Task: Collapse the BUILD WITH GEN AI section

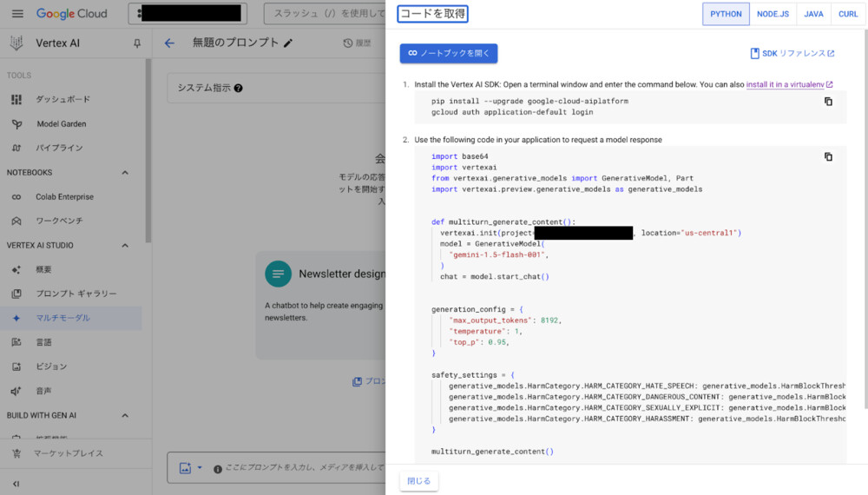Action: pyautogui.click(x=125, y=416)
